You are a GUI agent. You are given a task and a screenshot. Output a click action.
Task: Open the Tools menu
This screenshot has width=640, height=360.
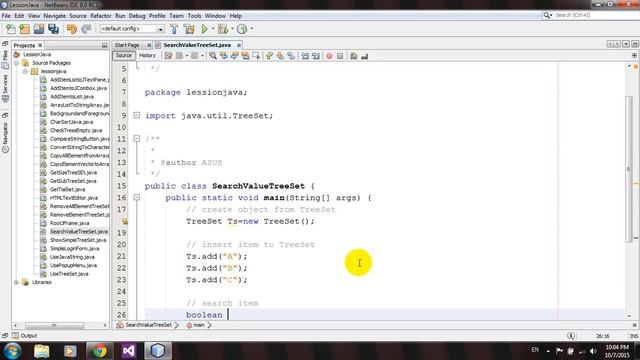[x=194, y=16]
